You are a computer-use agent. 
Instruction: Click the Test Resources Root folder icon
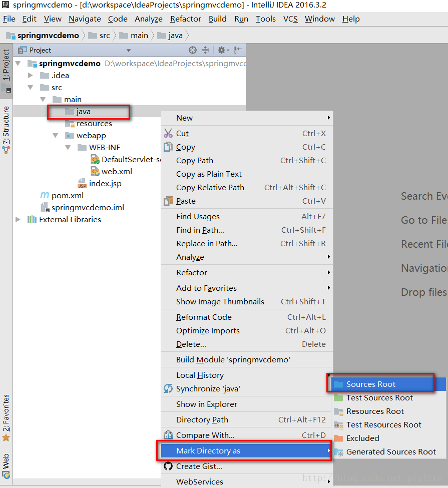(x=338, y=425)
